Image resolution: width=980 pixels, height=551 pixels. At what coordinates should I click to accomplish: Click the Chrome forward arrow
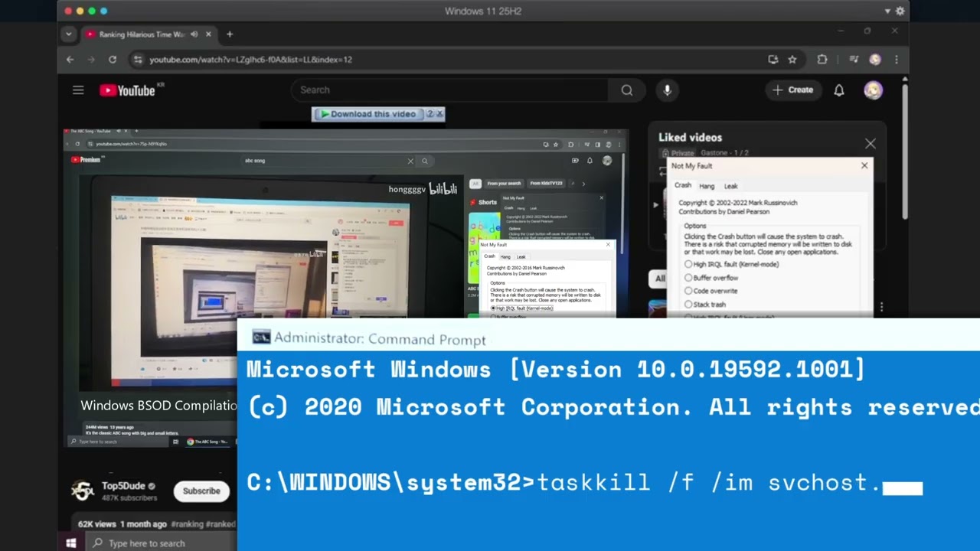pyautogui.click(x=91, y=60)
